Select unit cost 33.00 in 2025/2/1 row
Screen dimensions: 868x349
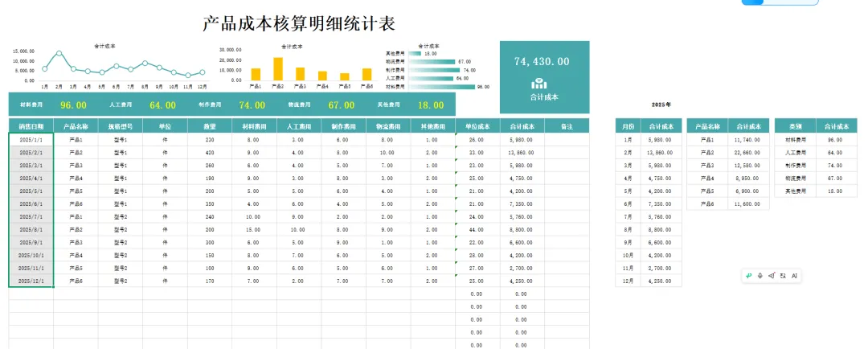(477, 152)
